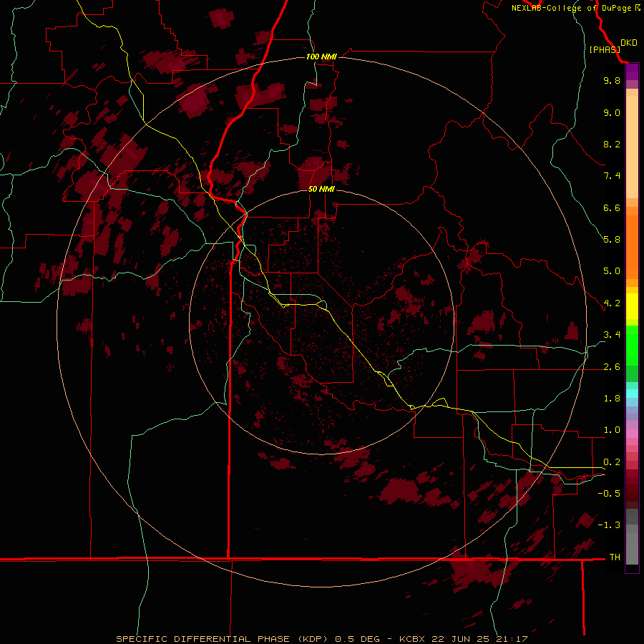The width and height of the screenshot is (644, 644).
Task: Click the 2.6 value on the scale
Action: coord(612,367)
